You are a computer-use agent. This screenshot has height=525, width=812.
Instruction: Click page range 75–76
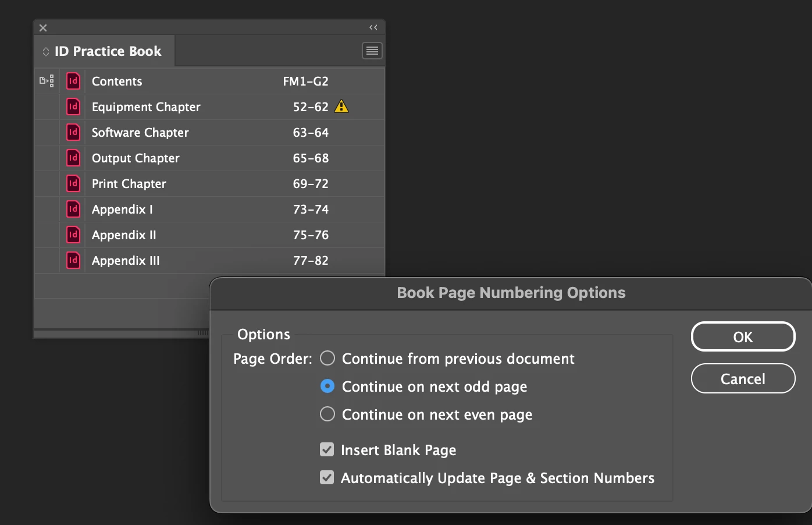pos(311,235)
